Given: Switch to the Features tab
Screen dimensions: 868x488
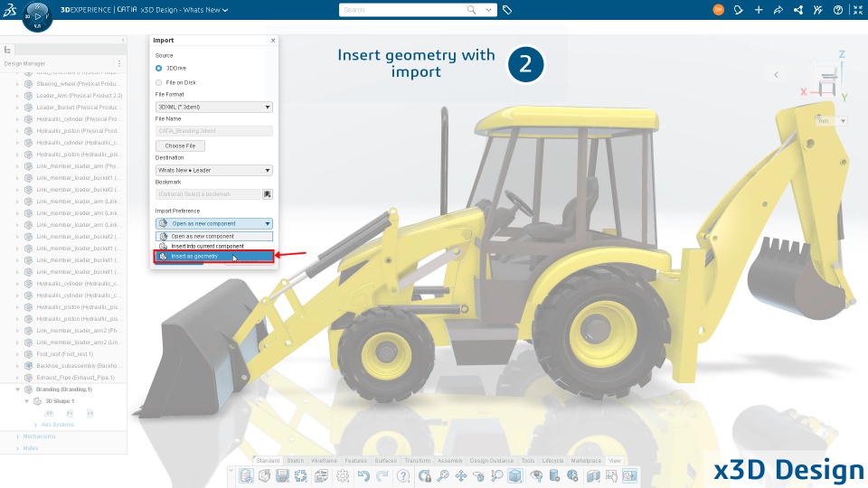Looking at the screenshot, I should coord(356,460).
